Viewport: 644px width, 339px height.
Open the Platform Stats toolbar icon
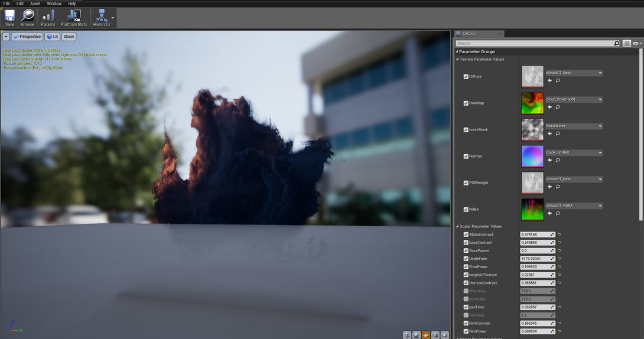click(74, 18)
